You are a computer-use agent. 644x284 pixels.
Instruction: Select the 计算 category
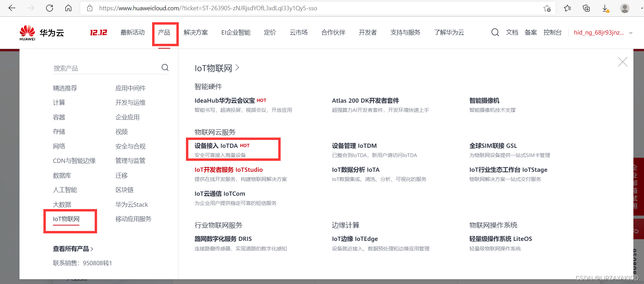(59, 103)
